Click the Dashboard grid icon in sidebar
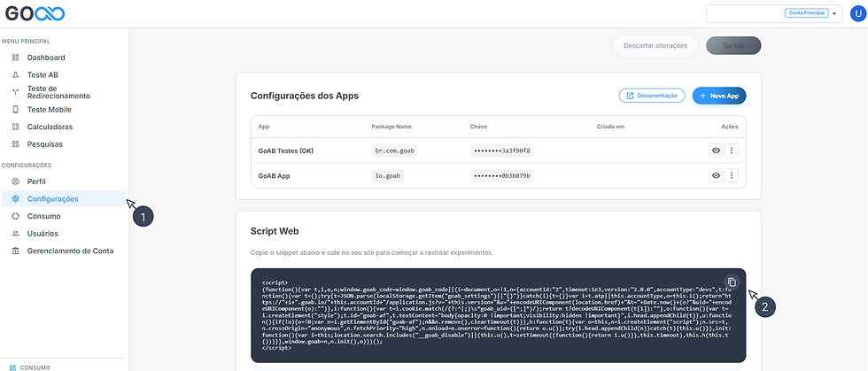Screen dimensions: 868x371 click(16, 58)
